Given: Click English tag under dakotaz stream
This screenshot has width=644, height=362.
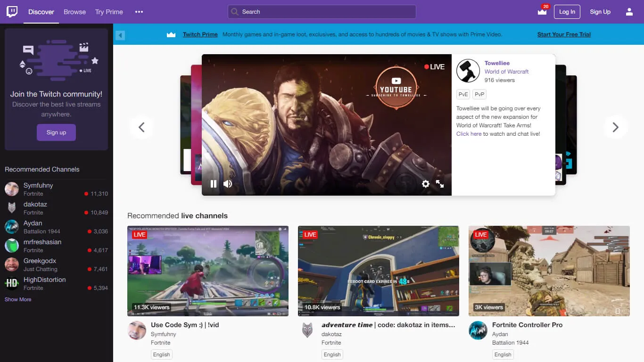Looking at the screenshot, I should [332, 354].
